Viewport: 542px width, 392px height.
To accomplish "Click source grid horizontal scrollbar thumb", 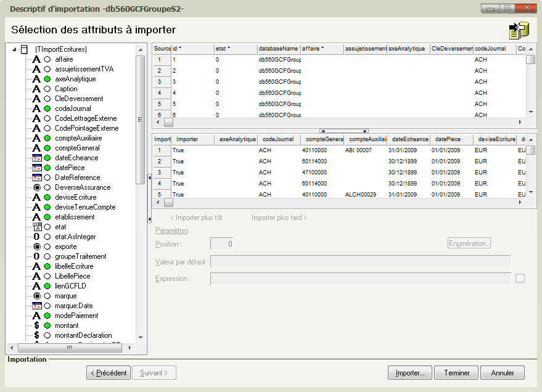I will (168, 123).
